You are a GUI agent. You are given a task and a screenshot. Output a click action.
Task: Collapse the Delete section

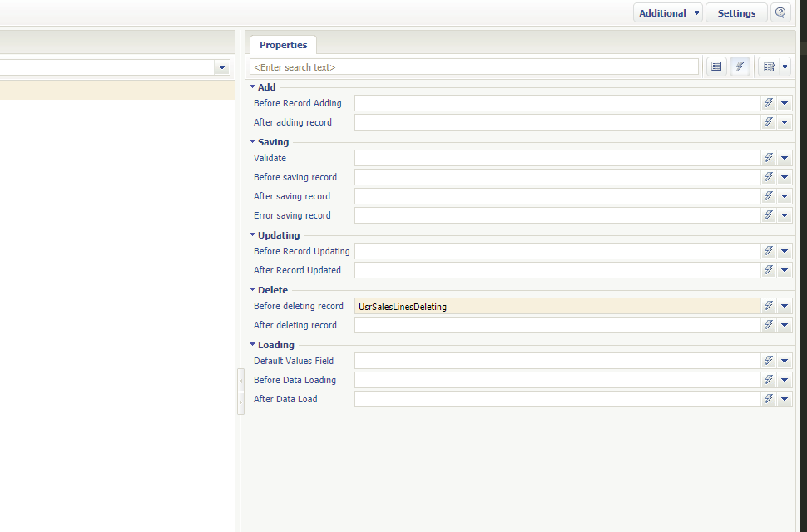[x=252, y=289]
